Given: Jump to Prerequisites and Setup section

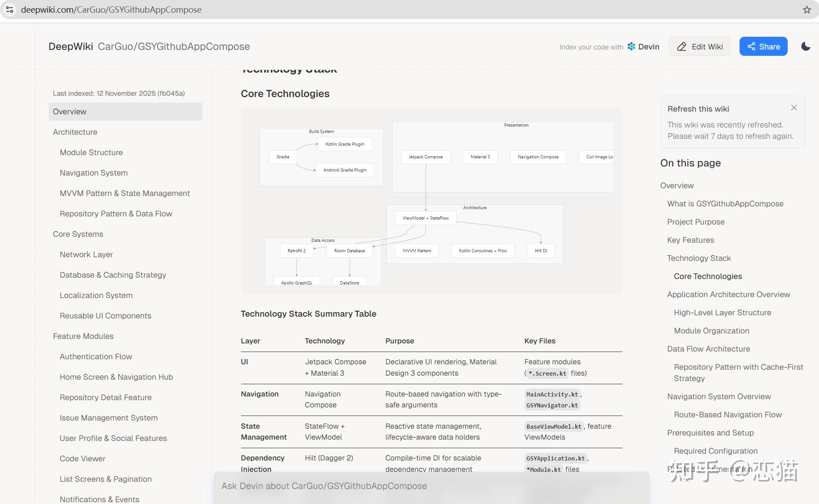Looking at the screenshot, I should click(x=710, y=433).
